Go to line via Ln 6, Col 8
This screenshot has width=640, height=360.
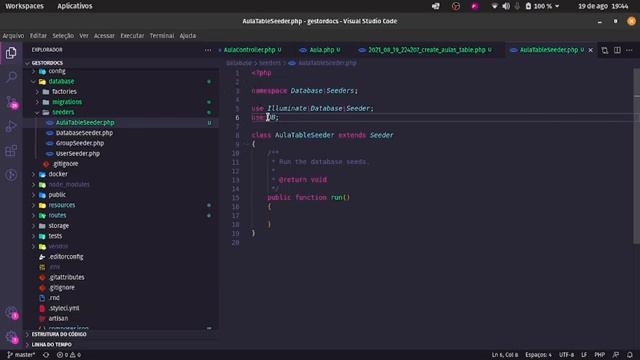pyautogui.click(x=504, y=355)
